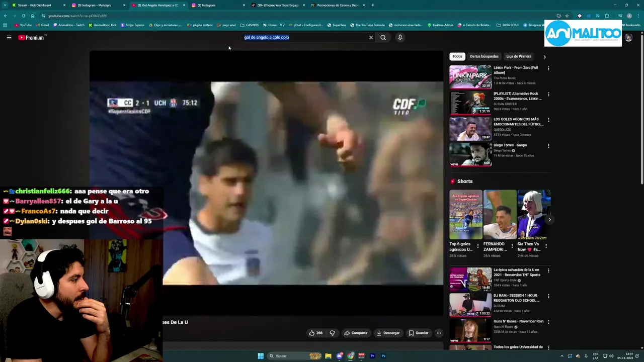Image resolution: width=644 pixels, height=362 pixels.
Task: Open options for Top 6 goles agónicos short
Action: click(478, 246)
